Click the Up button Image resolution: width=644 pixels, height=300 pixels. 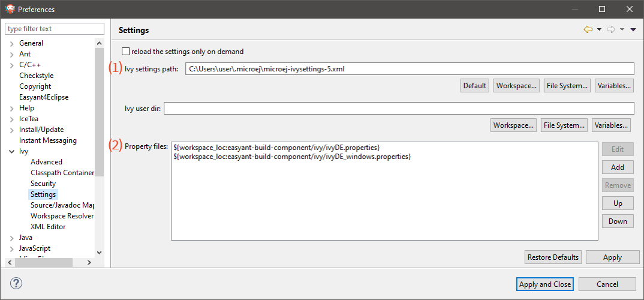(618, 203)
